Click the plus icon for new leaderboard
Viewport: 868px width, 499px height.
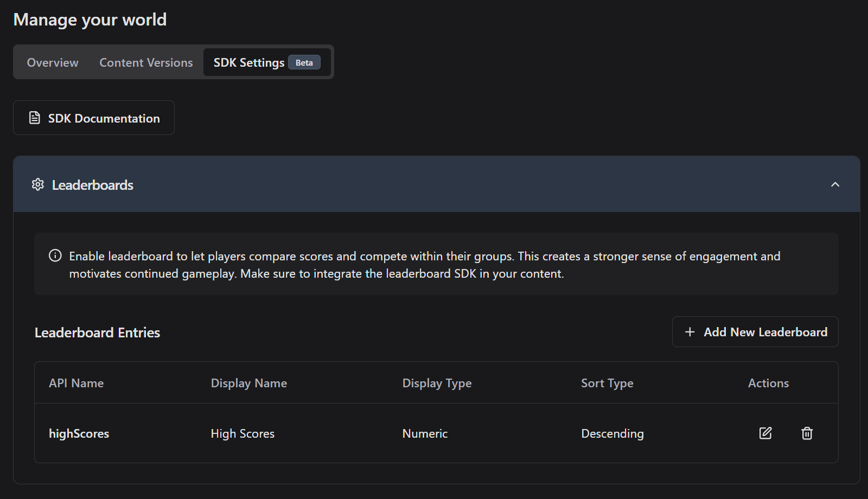pyautogui.click(x=690, y=332)
